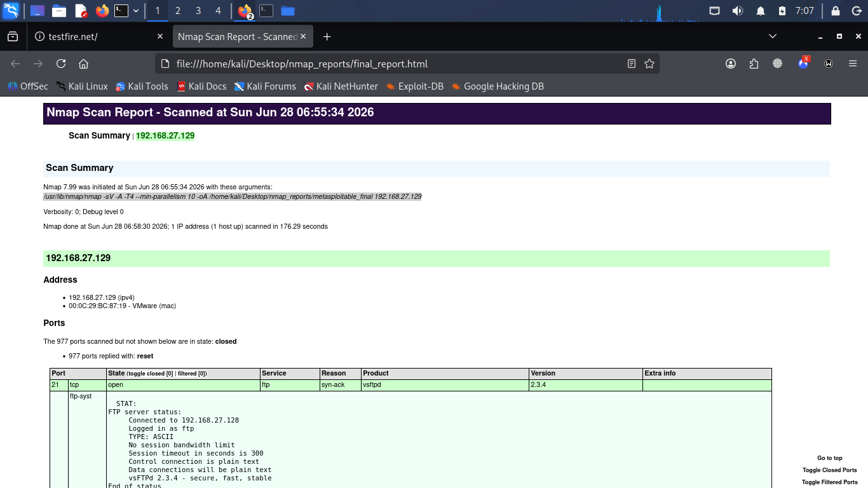Open the OffSec bookmark

(x=28, y=86)
